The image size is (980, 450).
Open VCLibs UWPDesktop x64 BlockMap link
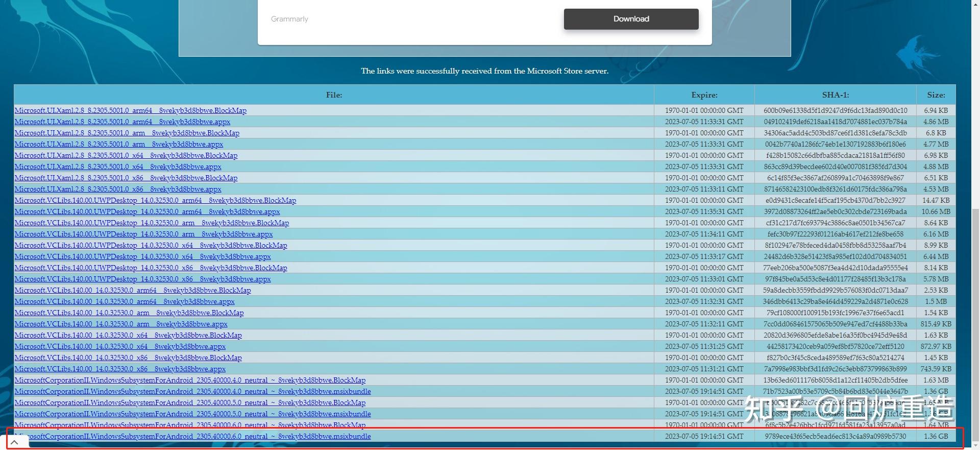(x=151, y=245)
